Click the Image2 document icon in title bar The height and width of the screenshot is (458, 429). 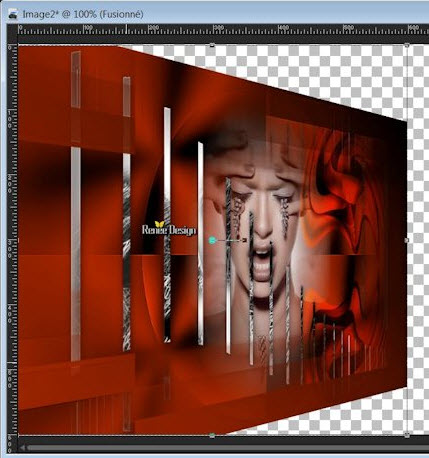point(13,14)
